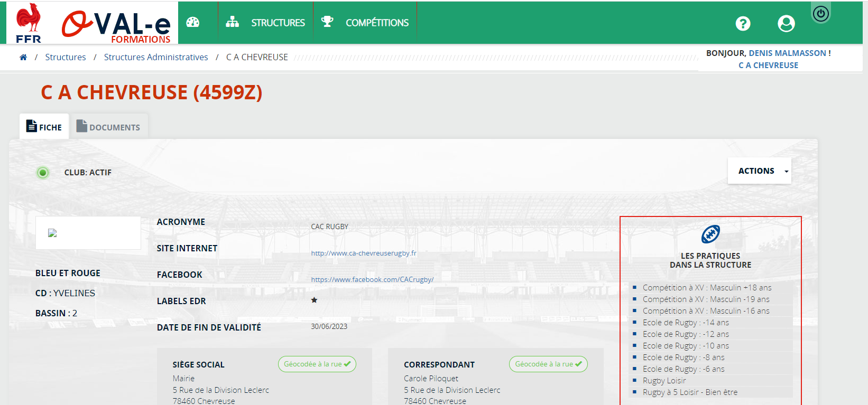Viewport: 868px width, 405px height.
Task: Open the dashboard gauge icon
Action: 193,22
